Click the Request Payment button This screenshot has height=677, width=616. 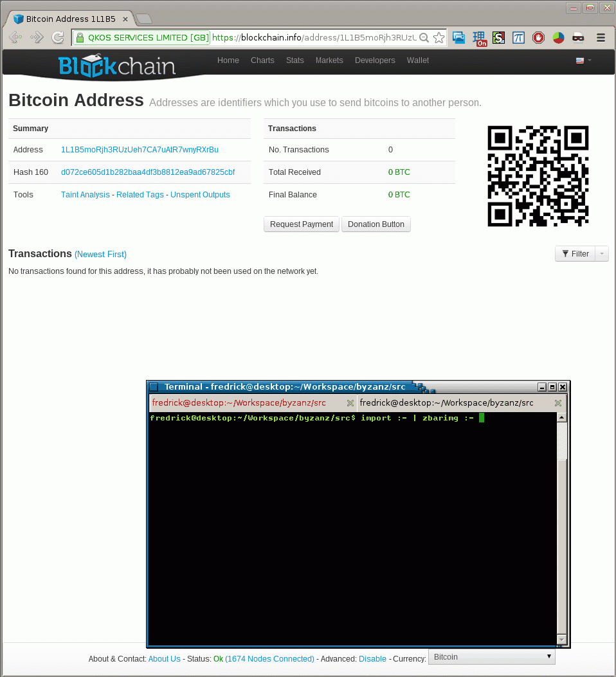302,224
